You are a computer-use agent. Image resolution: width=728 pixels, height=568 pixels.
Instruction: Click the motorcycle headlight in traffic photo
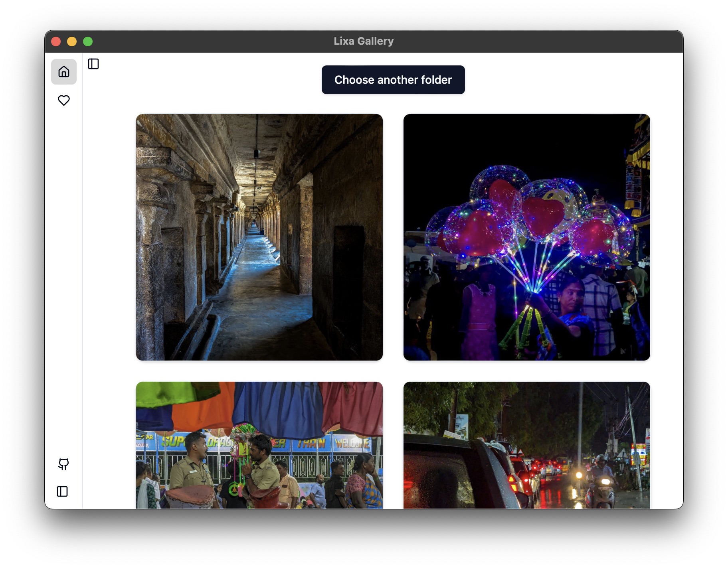click(x=579, y=475)
